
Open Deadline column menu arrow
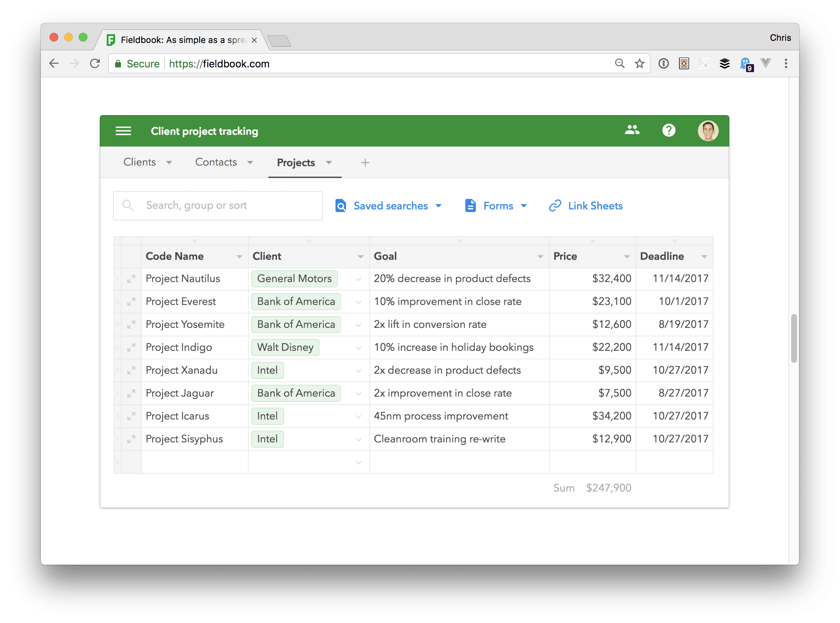tap(704, 257)
